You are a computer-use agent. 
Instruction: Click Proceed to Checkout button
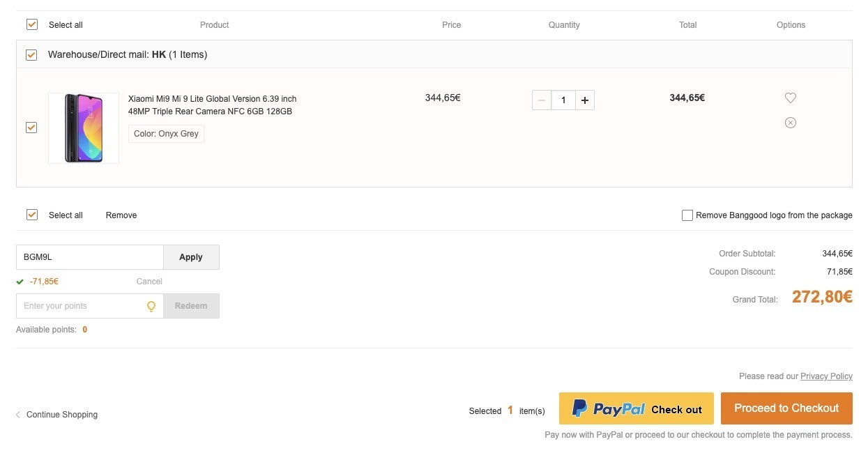point(786,408)
